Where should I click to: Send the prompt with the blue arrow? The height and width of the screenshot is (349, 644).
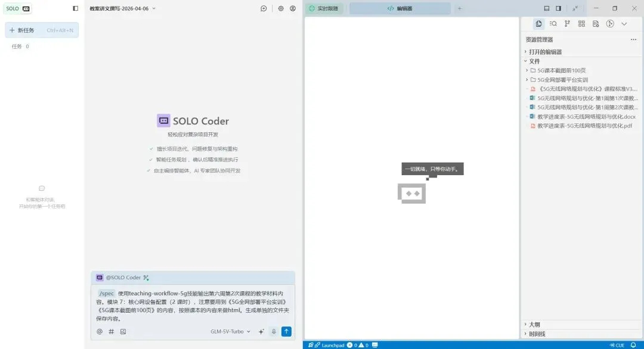click(286, 331)
